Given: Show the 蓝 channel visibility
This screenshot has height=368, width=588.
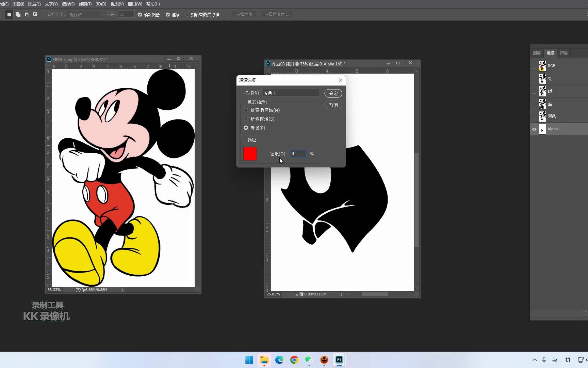Looking at the screenshot, I should 534,104.
